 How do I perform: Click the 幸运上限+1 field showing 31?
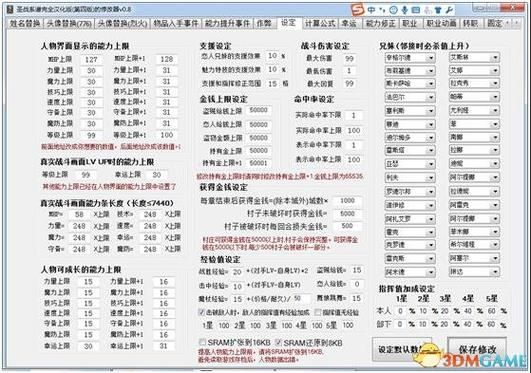coord(164,346)
